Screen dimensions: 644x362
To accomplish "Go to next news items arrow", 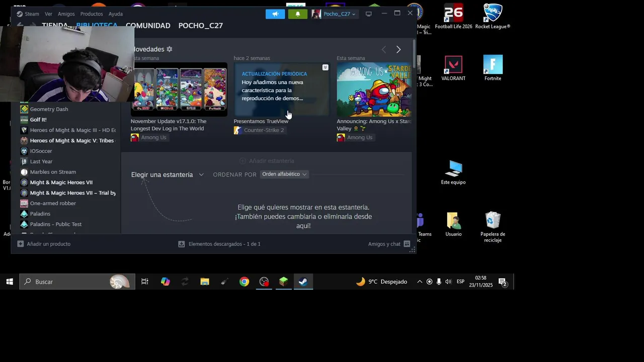I will (398, 49).
